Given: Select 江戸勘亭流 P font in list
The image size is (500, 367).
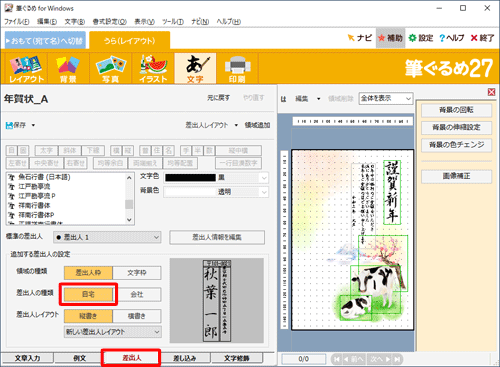Looking at the screenshot, I should coord(37,196).
